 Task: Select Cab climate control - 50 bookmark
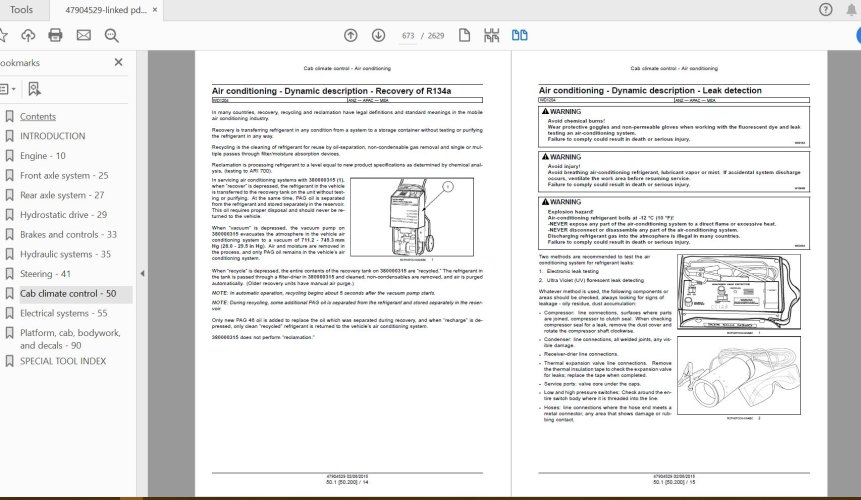[68, 294]
